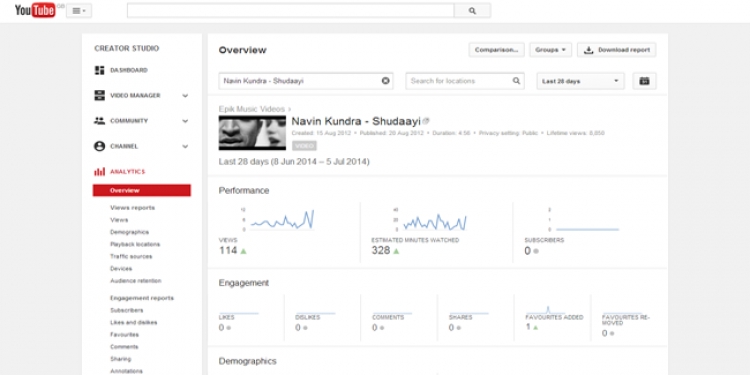
Task: Clear the Navin Kundra video filter
Action: (x=386, y=81)
